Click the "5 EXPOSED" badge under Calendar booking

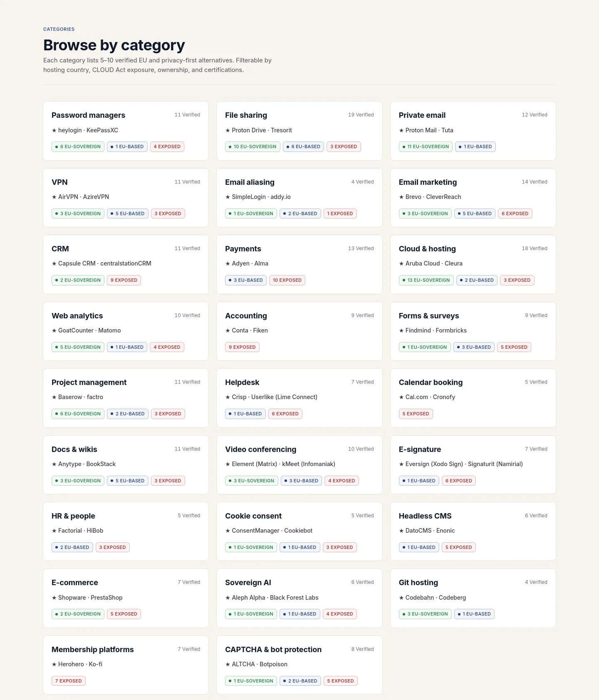point(416,414)
